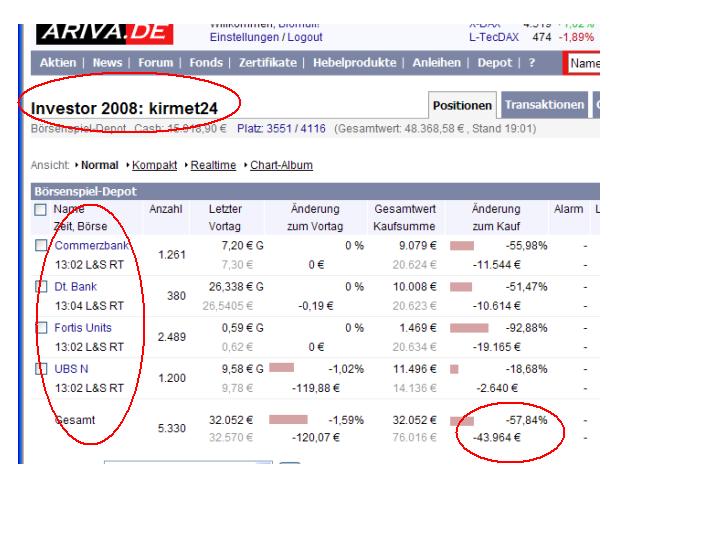The height and width of the screenshot is (540, 720).
Task: Select the 1.261 quantity cell for Commerzbank
Action: click(x=172, y=255)
